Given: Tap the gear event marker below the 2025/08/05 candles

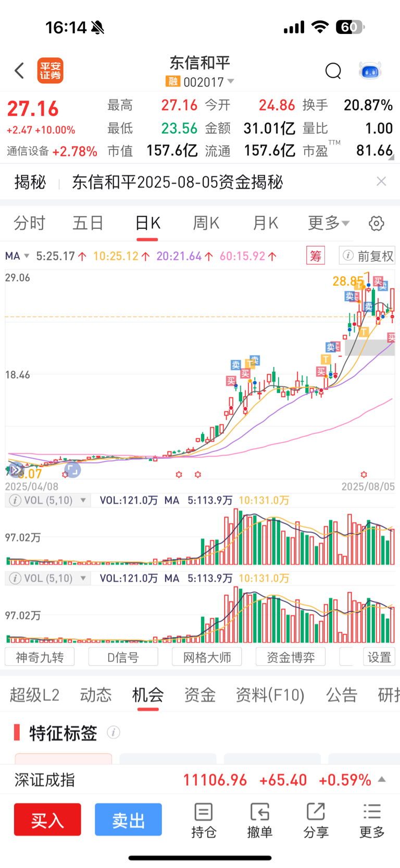Looking at the screenshot, I should [364, 474].
